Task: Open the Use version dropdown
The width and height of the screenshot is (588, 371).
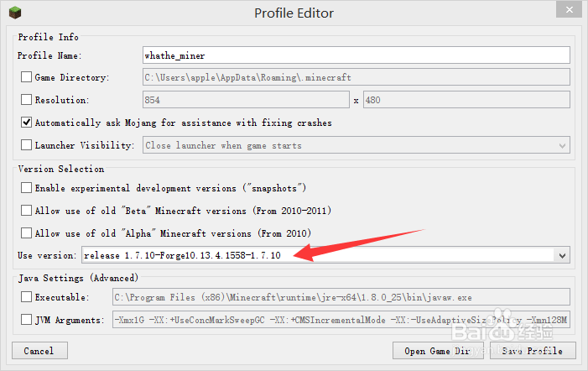Action: click(326, 255)
